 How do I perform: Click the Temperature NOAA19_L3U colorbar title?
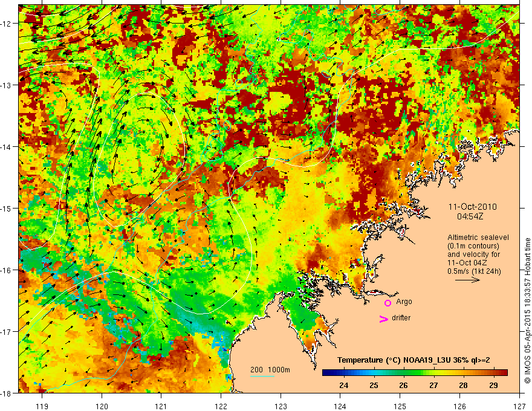[x=414, y=360]
